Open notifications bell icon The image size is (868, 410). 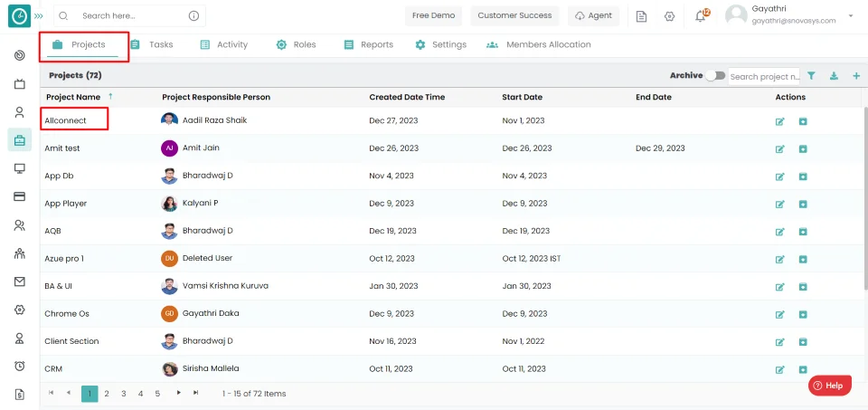pyautogui.click(x=701, y=15)
